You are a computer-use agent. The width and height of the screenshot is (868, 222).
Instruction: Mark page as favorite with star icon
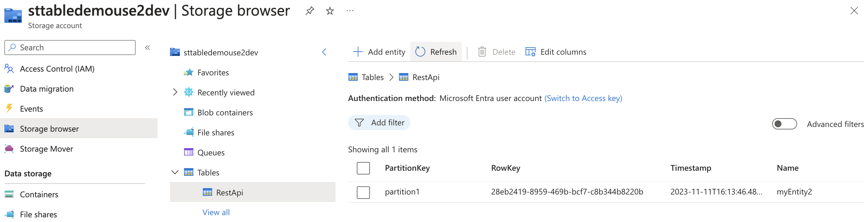pyautogui.click(x=330, y=11)
